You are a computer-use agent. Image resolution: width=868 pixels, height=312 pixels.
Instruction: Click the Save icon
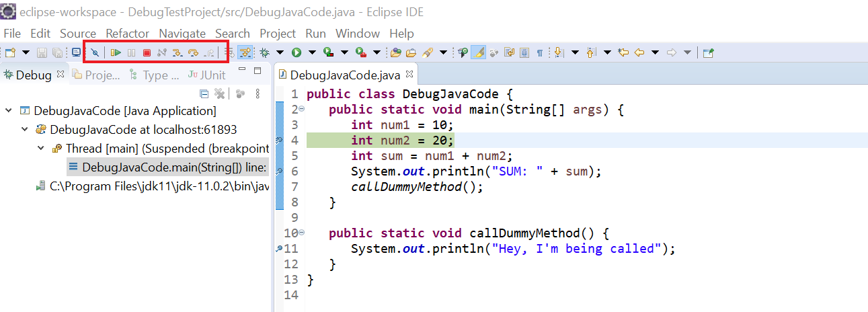tap(41, 52)
